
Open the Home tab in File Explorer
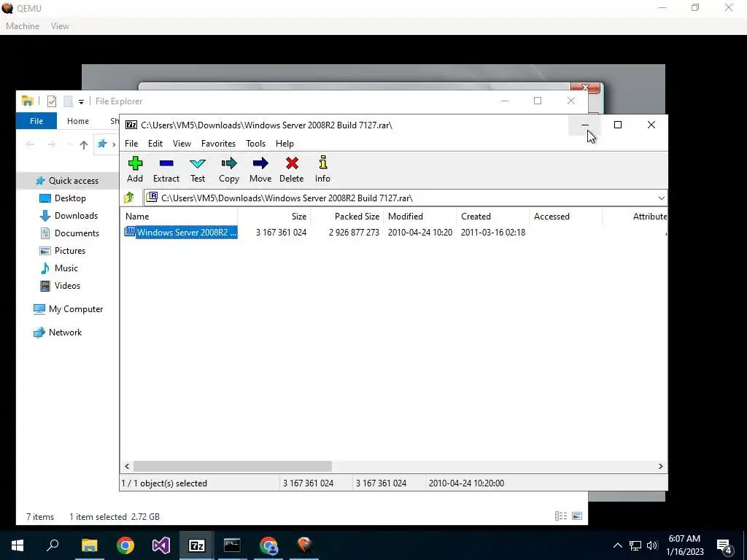77,121
